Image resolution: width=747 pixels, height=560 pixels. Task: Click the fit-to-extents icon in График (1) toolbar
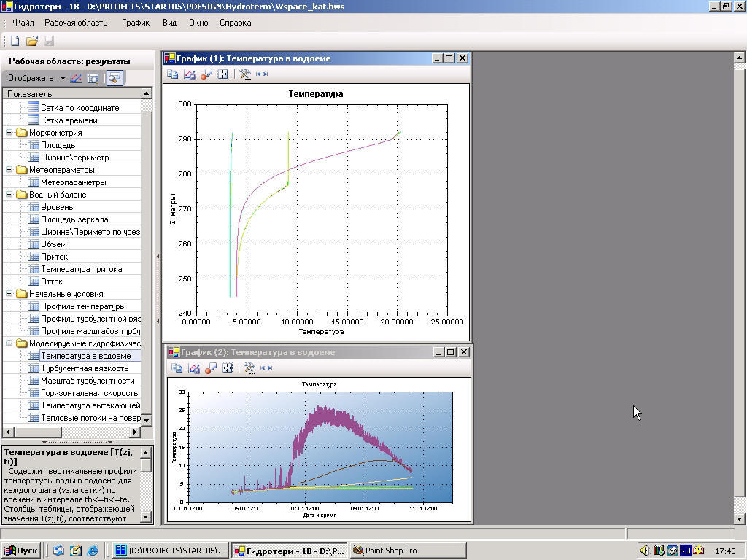click(x=223, y=74)
